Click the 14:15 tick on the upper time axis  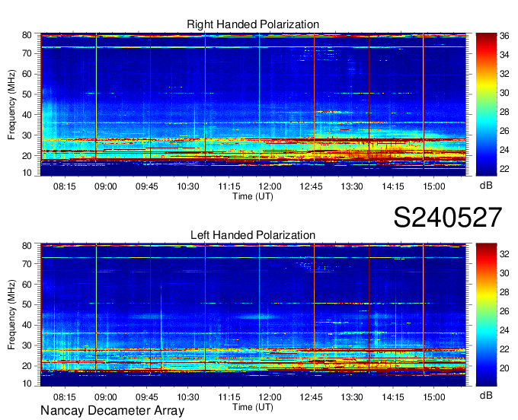click(x=393, y=186)
